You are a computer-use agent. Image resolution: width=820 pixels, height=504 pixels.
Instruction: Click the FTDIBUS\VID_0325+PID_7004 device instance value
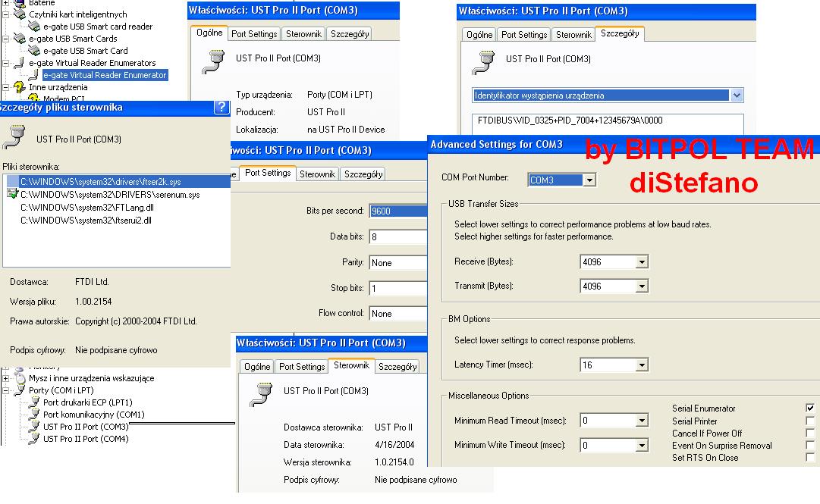(570, 120)
